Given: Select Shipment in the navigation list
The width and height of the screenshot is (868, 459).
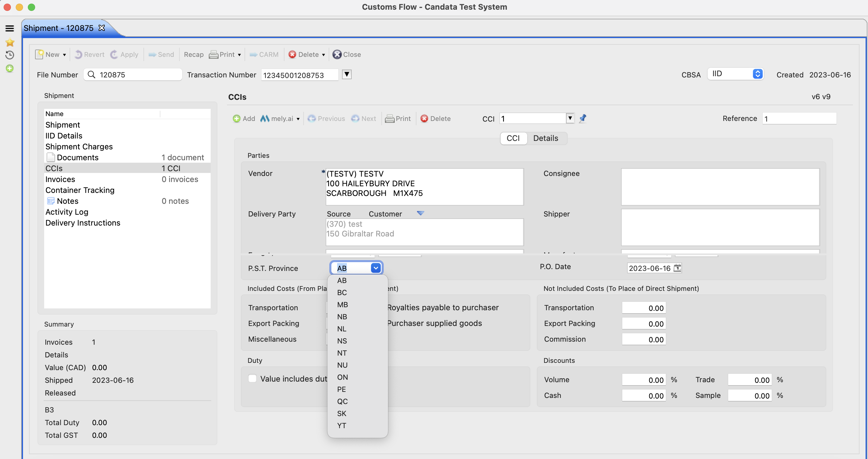Looking at the screenshot, I should tap(127, 125).
